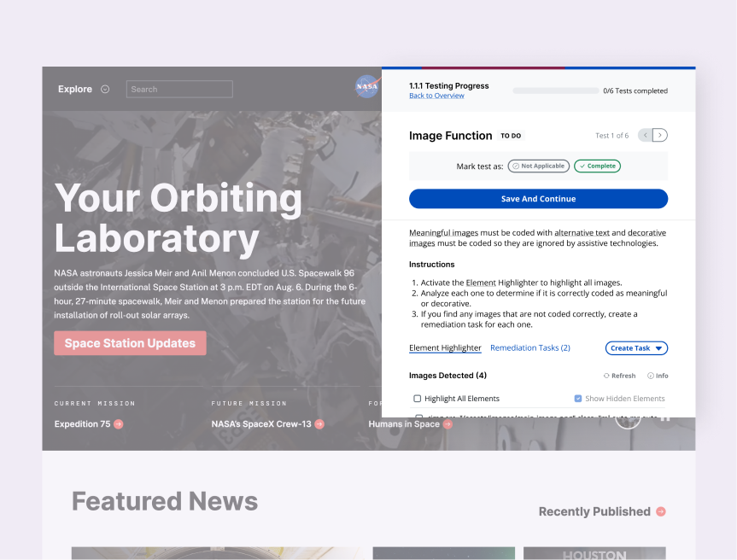Image resolution: width=737 pixels, height=560 pixels.
Task: Open the Explore menu chevron icon
Action: (x=105, y=90)
